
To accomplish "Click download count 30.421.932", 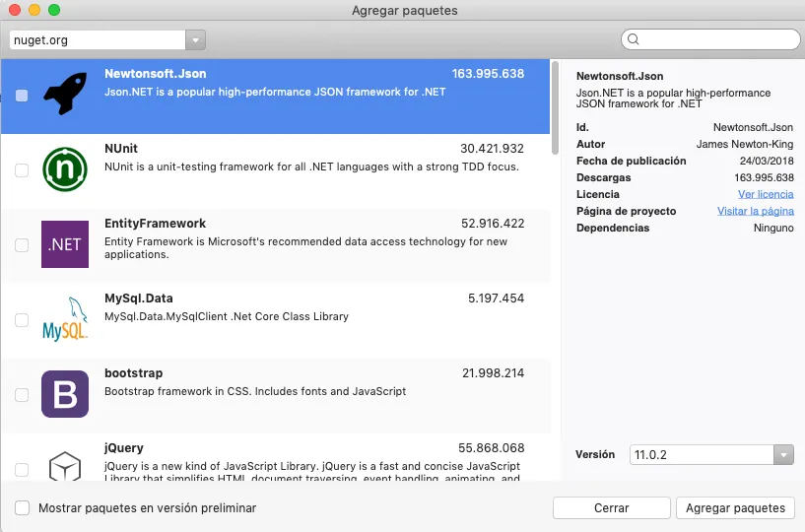I will click(x=492, y=149).
